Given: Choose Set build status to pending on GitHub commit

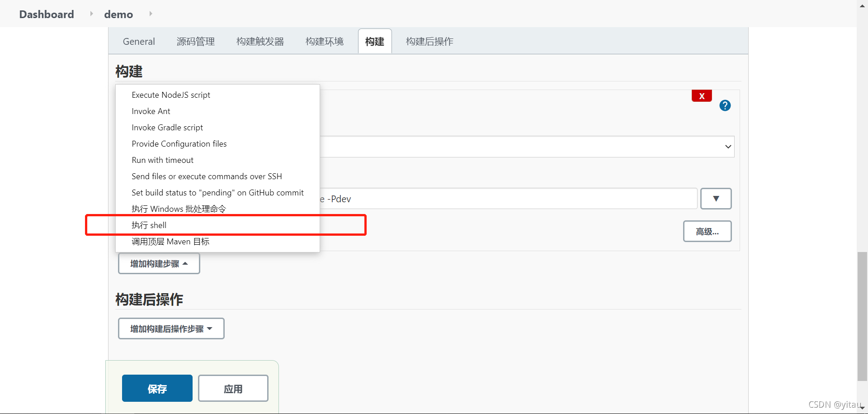Looking at the screenshot, I should pyautogui.click(x=218, y=193).
